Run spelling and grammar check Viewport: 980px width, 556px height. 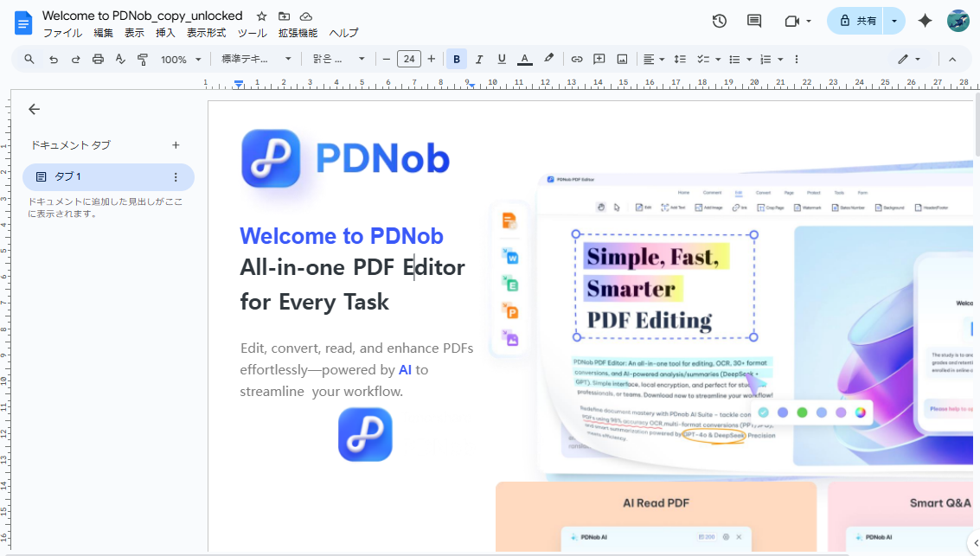point(120,60)
